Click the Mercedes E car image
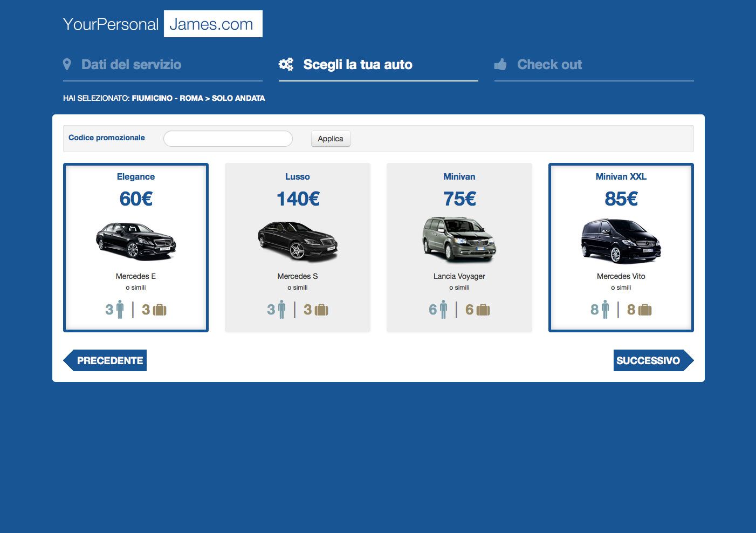 [x=136, y=241]
